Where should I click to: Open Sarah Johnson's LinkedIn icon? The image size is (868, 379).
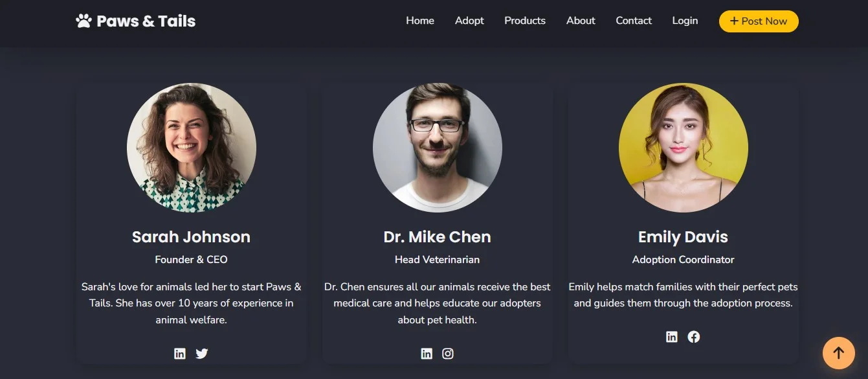(180, 354)
